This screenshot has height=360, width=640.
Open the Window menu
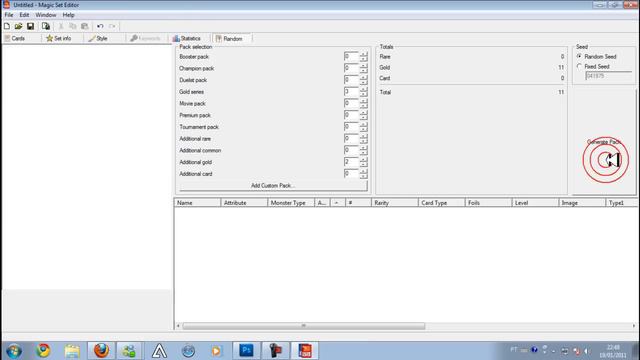click(46, 15)
